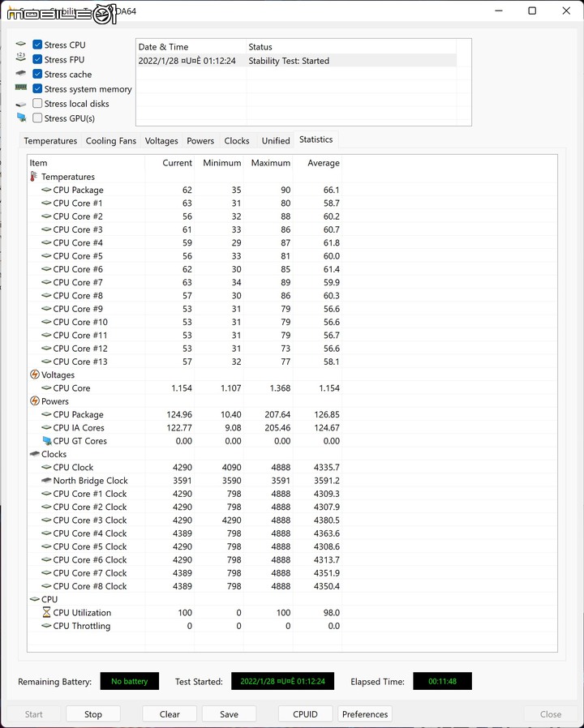Uncheck the Stress CPU checkbox
The width and height of the screenshot is (584, 728).
point(37,45)
